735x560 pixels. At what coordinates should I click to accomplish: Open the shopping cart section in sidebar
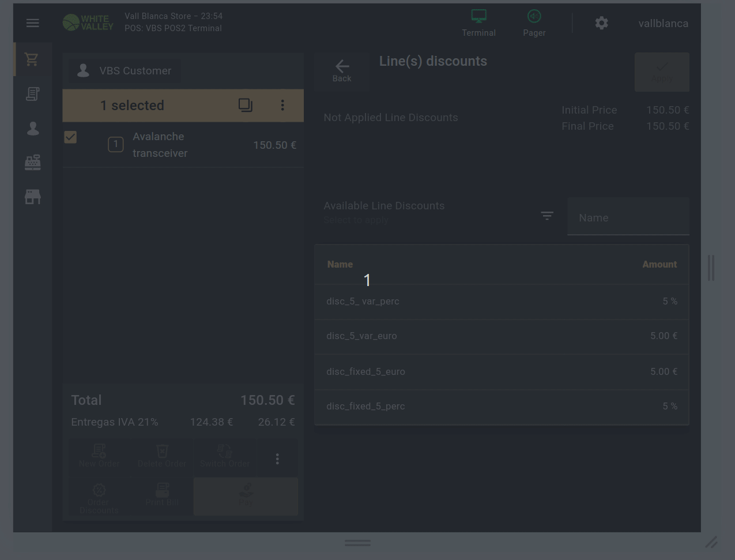click(32, 59)
